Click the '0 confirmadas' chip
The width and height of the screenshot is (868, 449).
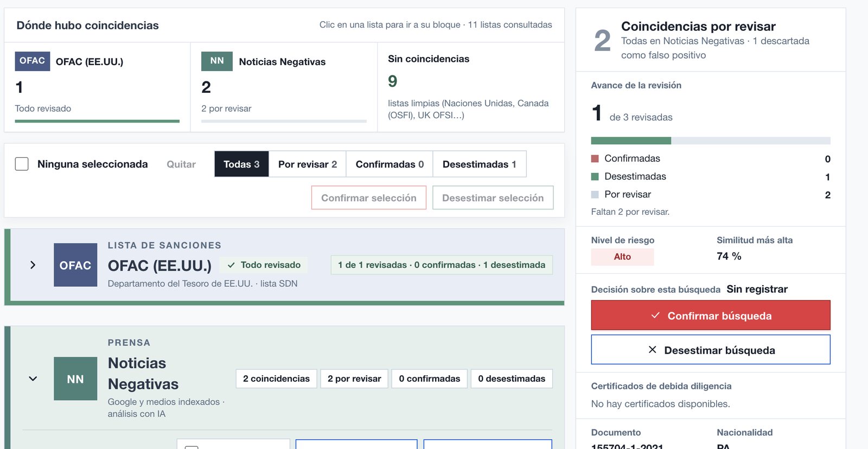click(x=429, y=379)
